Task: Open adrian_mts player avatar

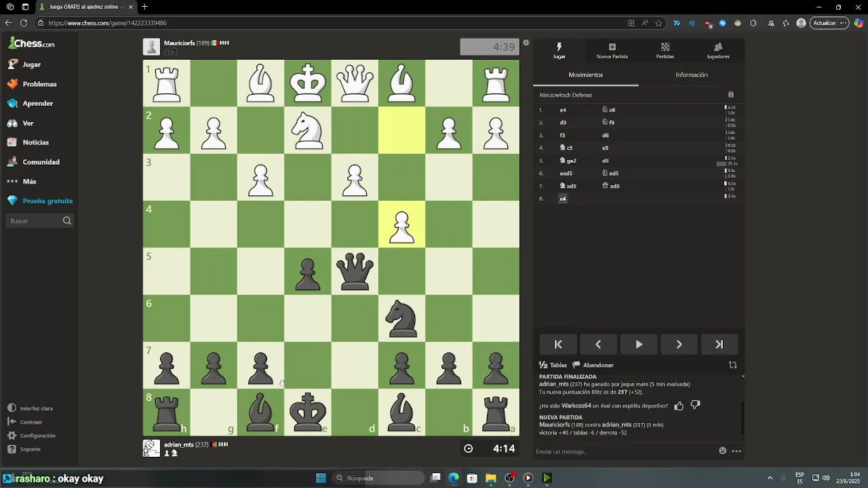Action: pyautogui.click(x=151, y=448)
